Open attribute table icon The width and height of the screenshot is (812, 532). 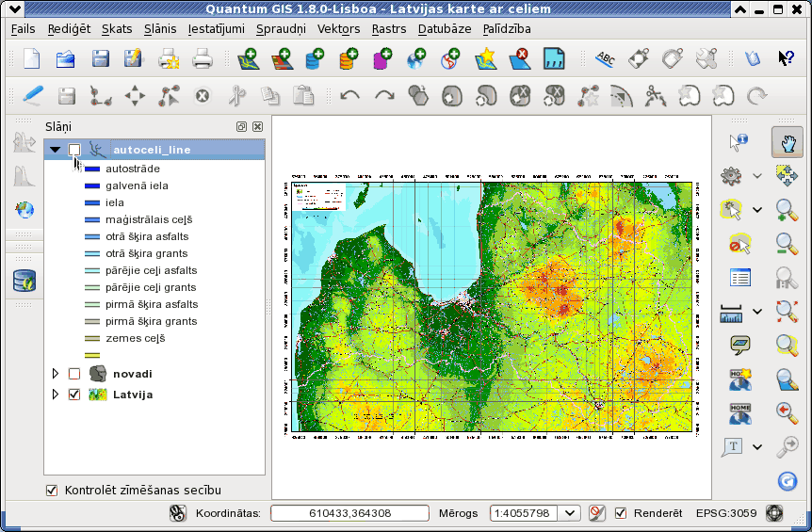739,278
